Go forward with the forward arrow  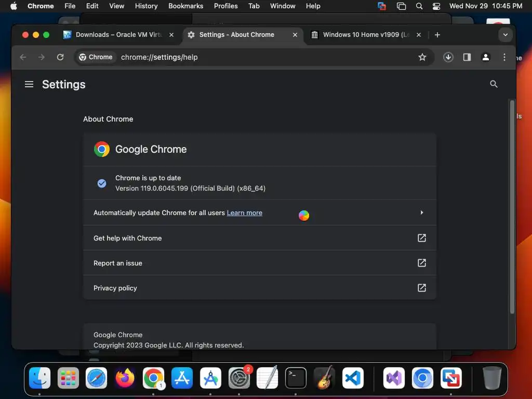[x=42, y=57]
